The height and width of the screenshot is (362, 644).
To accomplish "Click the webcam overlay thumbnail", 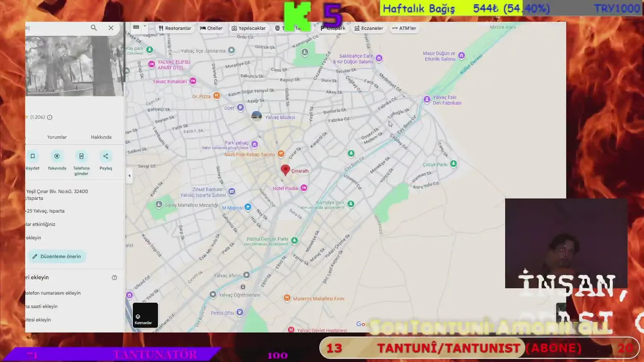I will 566,243.
